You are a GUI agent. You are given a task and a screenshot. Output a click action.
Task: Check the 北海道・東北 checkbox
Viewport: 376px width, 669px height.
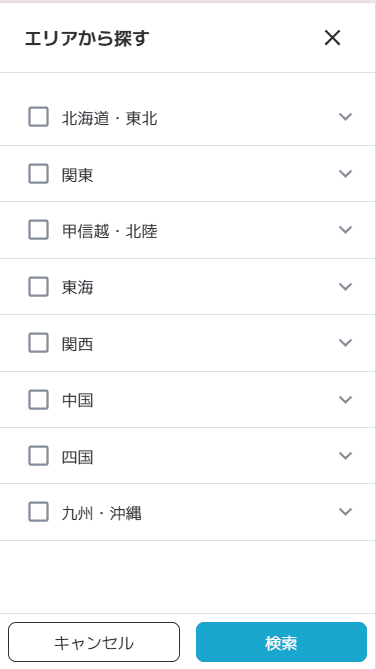[x=38, y=117]
